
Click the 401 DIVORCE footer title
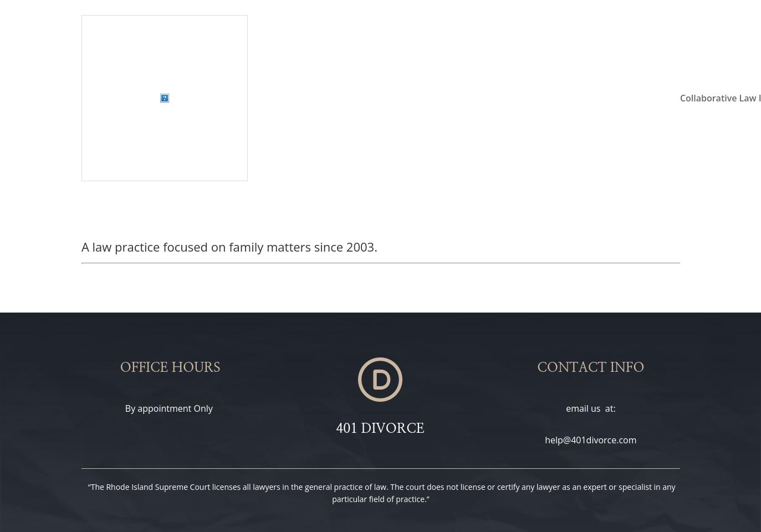[380, 428]
